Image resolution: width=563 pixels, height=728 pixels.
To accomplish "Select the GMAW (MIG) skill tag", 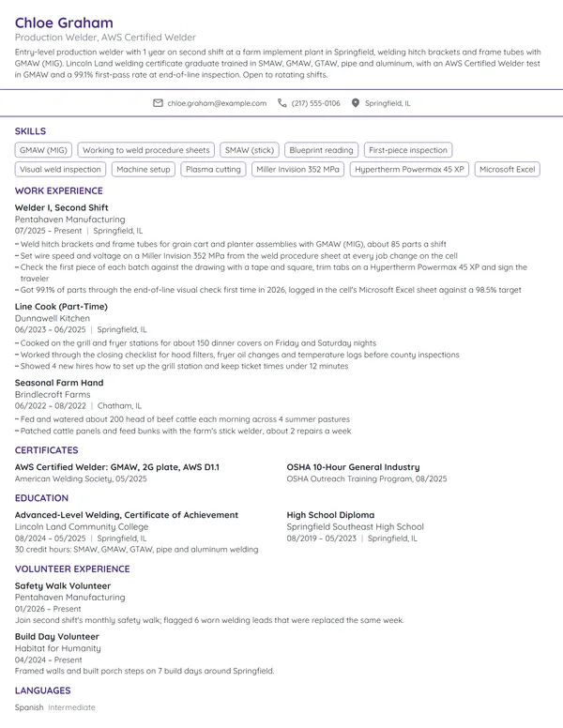I will click(44, 150).
